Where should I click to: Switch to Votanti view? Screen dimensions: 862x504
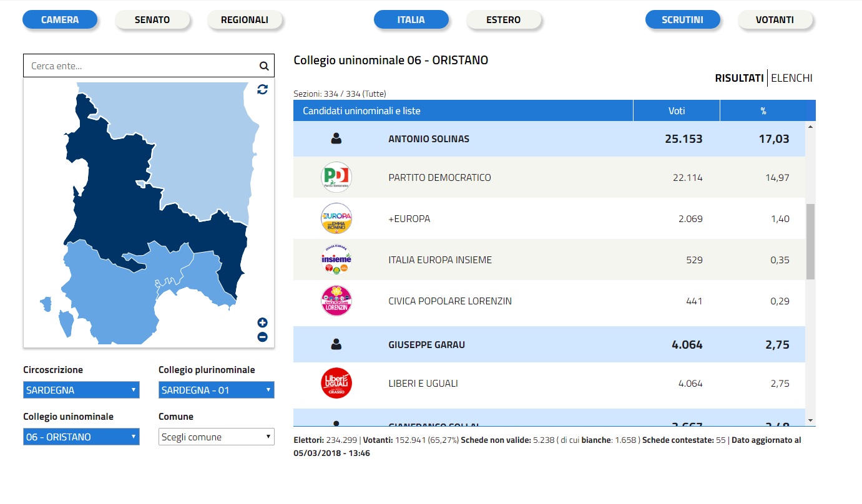click(775, 20)
